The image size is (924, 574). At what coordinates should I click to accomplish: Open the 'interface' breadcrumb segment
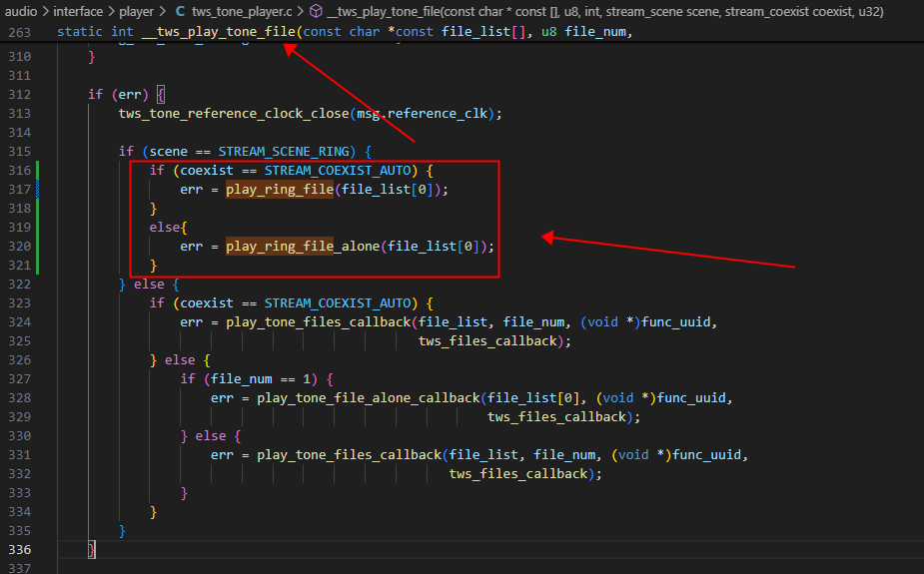coord(78,11)
